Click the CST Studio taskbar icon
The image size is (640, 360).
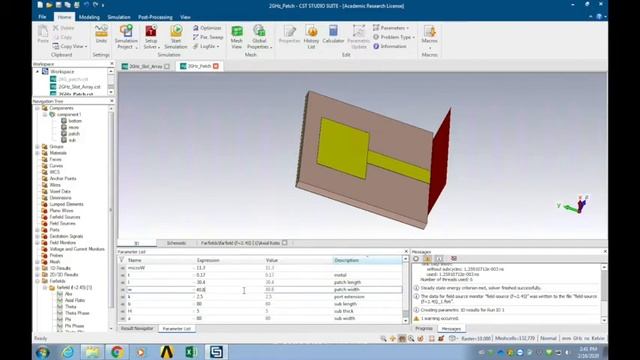coord(216,351)
